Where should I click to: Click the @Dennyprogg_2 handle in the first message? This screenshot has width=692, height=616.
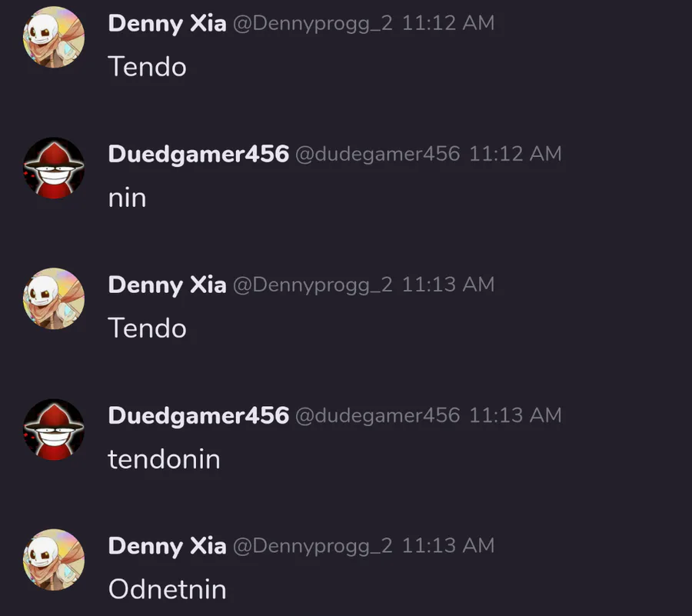click(x=312, y=24)
